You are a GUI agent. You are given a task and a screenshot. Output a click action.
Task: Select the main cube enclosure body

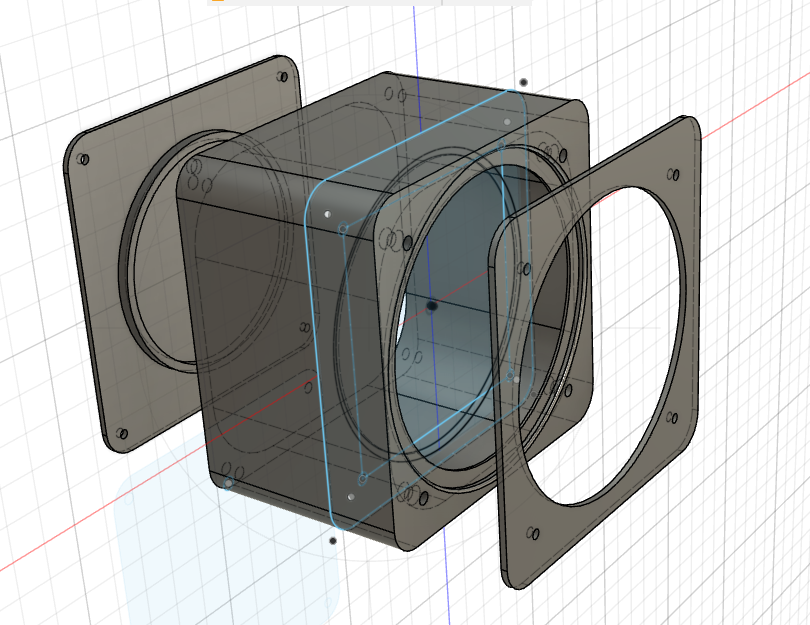pyautogui.click(x=270, y=420)
